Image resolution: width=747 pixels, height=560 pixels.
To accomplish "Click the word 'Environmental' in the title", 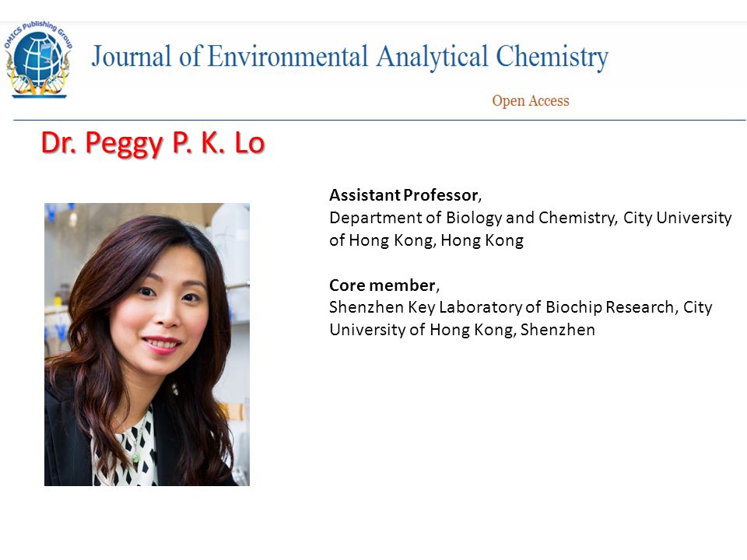I will pos(288,56).
